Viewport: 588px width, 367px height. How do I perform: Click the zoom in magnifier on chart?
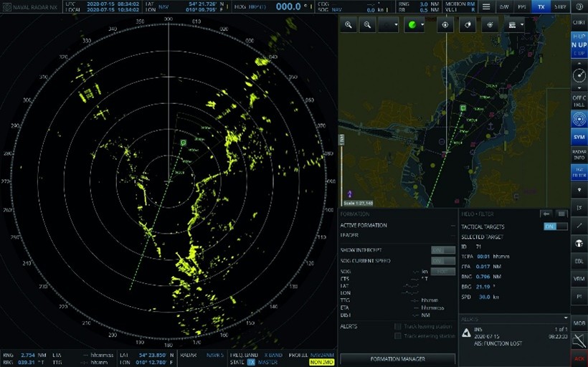(x=348, y=25)
